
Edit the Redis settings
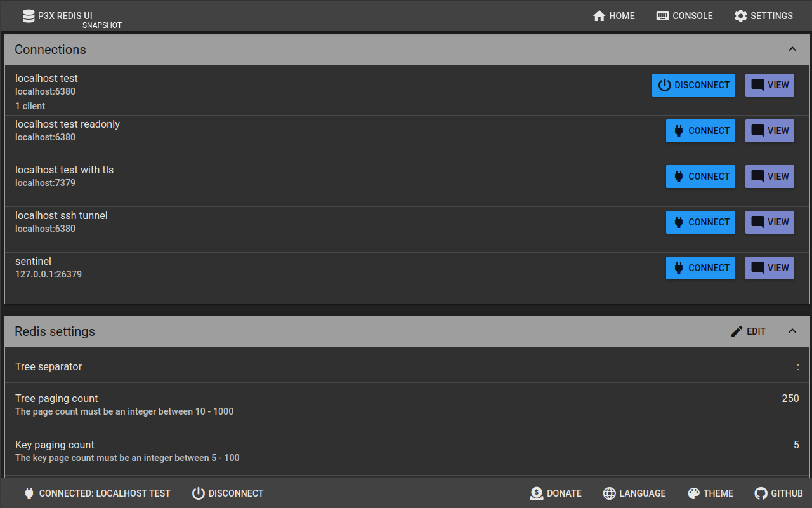coord(748,331)
